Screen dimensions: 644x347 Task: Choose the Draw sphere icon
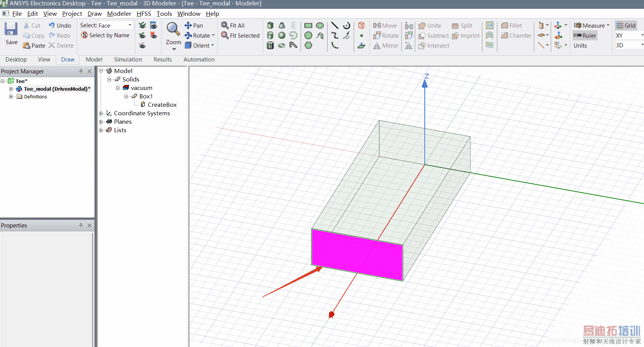282,35
